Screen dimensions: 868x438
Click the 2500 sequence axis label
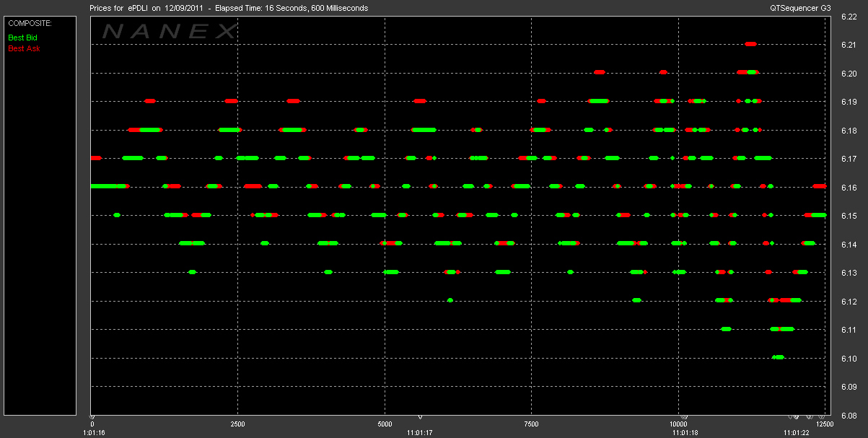coord(238,425)
